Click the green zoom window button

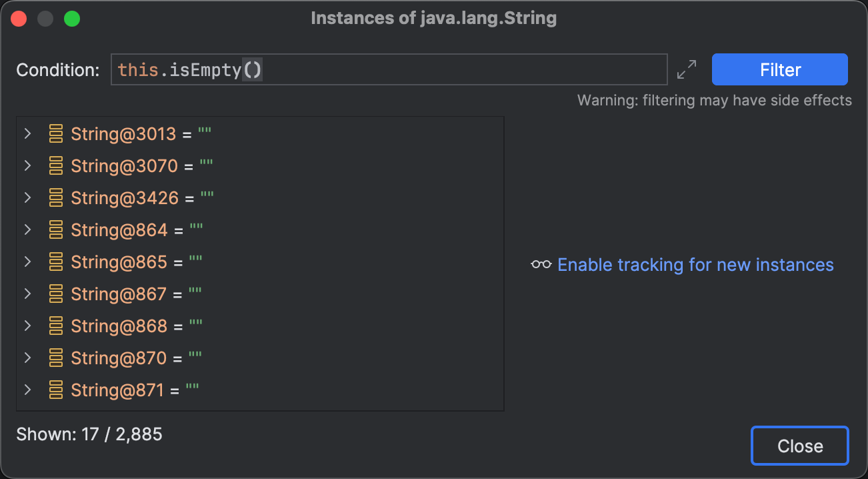click(x=72, y=19)
